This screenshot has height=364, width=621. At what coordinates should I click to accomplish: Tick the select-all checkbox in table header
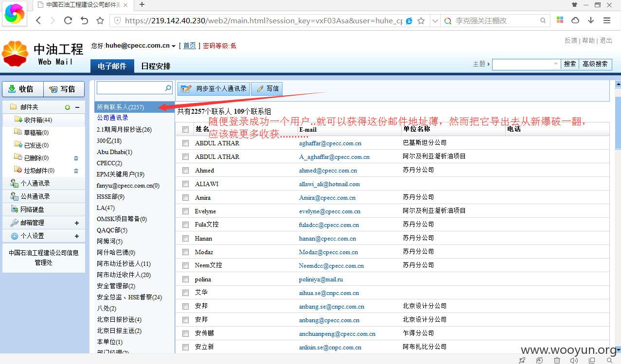pos(185,129)
